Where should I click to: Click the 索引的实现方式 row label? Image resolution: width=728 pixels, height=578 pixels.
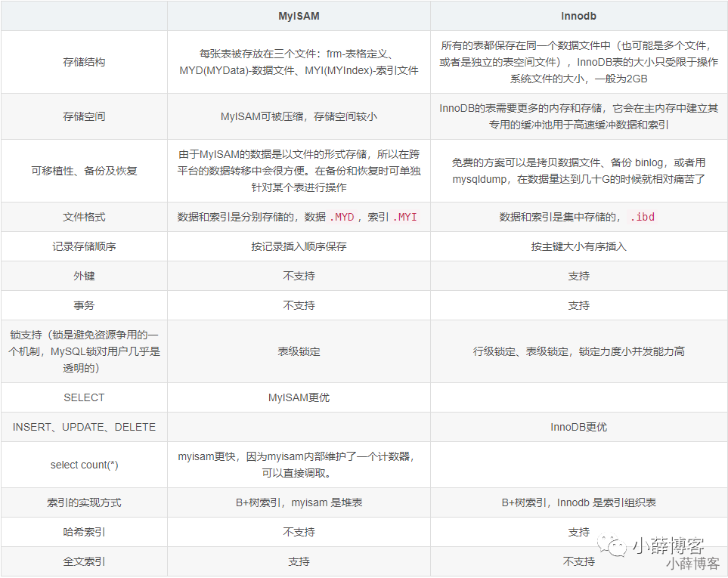point(84,502)
